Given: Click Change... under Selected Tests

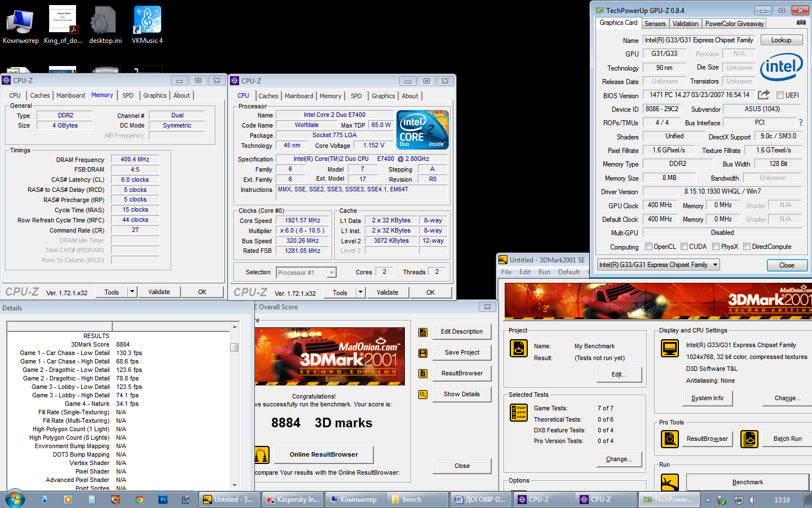Looking at the screenshot, I should pyautogui.click(x=619, y=459).
